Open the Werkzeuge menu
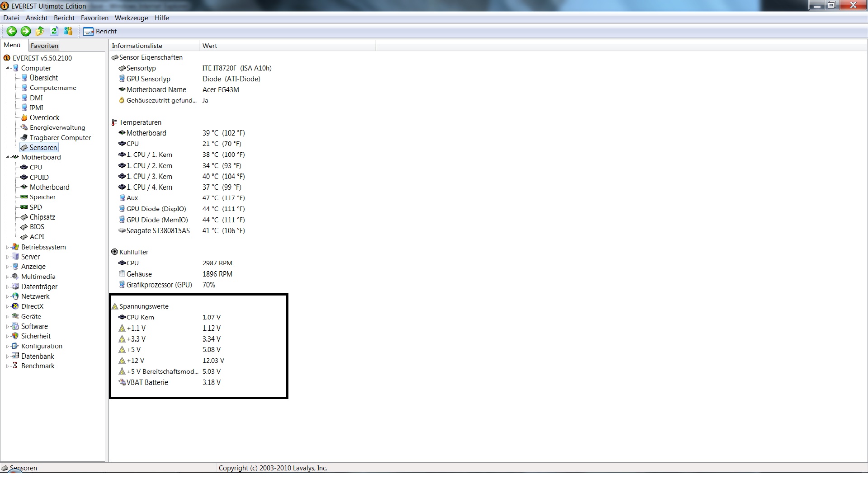The width and height of the screenshot is (868, 488). (x=131, y=18)
